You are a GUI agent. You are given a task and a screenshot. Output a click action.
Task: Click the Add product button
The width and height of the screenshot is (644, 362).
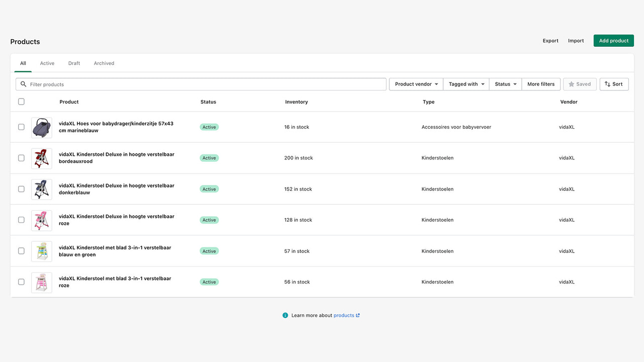pos(613,41)
